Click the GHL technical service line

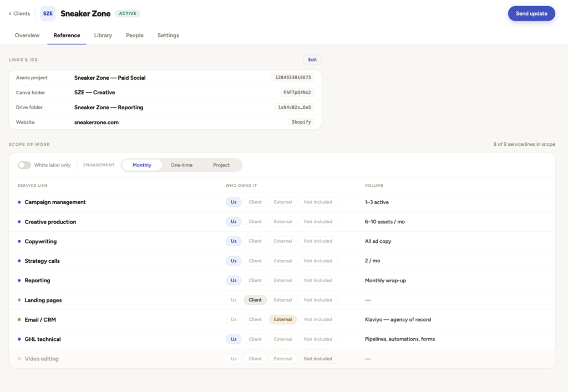point(43,339)
